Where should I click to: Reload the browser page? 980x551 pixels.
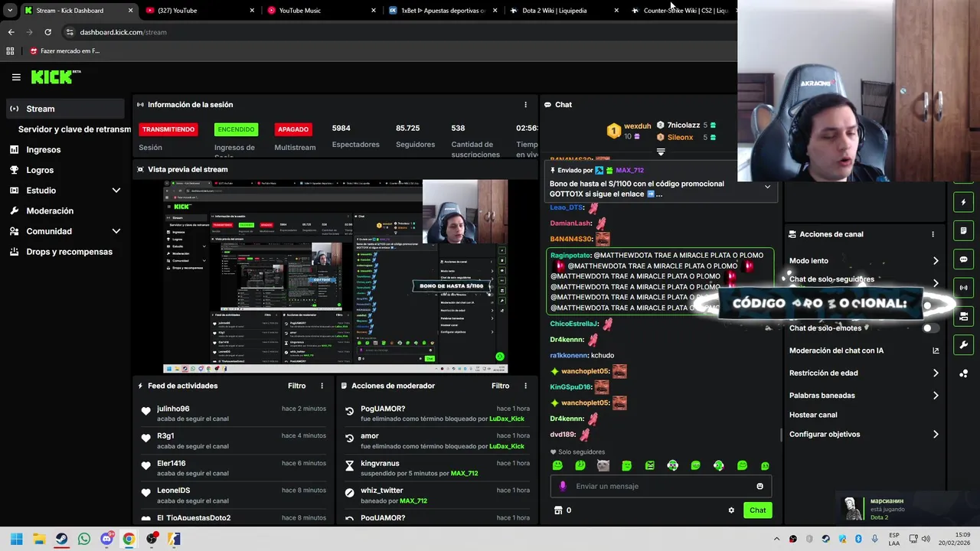tap(47, 32)
